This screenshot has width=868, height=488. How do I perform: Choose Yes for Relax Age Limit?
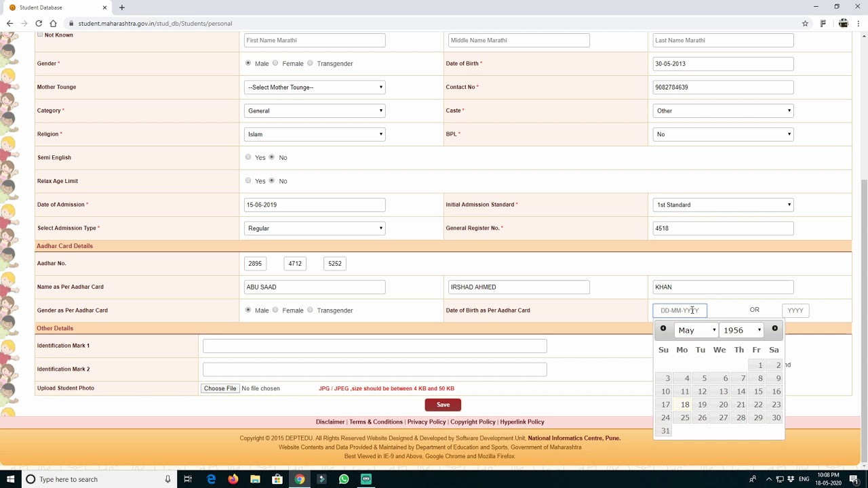pyautogui.click(x=248, y=181)
